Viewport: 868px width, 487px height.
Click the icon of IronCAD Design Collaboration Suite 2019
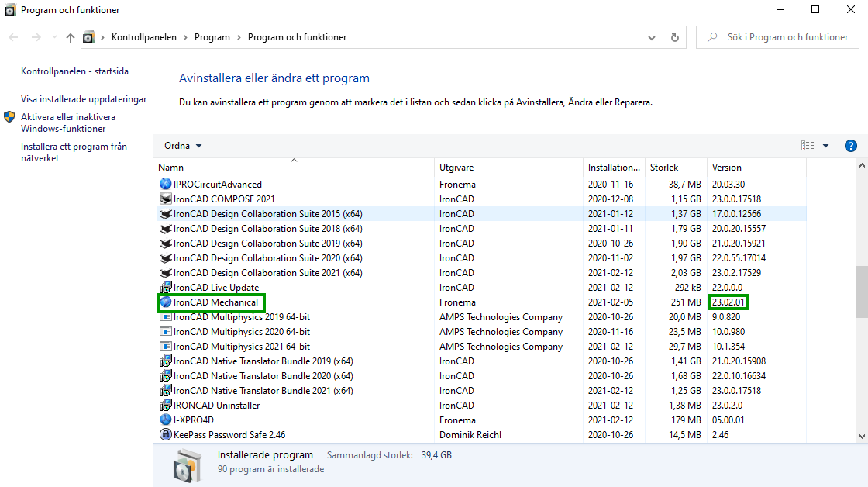166,243
